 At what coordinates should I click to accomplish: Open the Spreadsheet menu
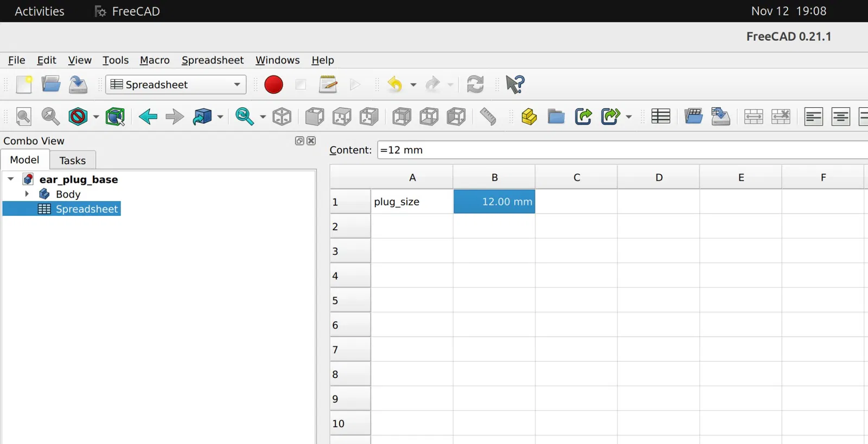click(213, 60)
